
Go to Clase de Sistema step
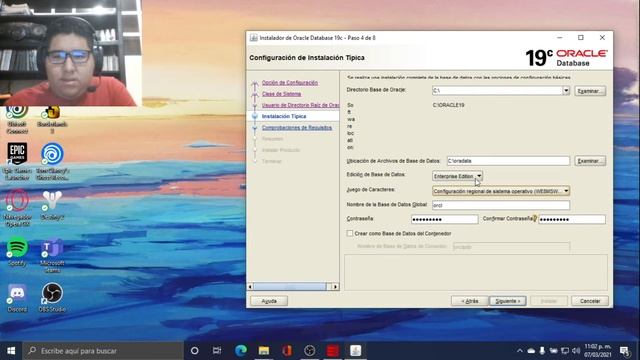click(x=281, y=94)
